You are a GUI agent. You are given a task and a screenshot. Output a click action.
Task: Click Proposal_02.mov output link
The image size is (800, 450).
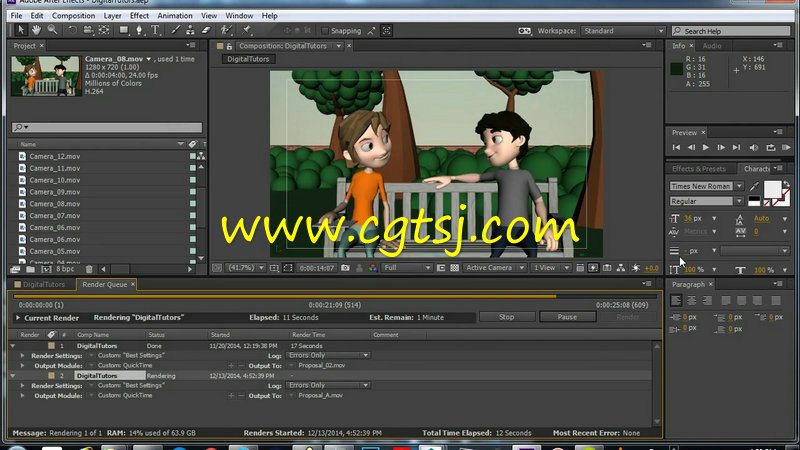(322, 366)
